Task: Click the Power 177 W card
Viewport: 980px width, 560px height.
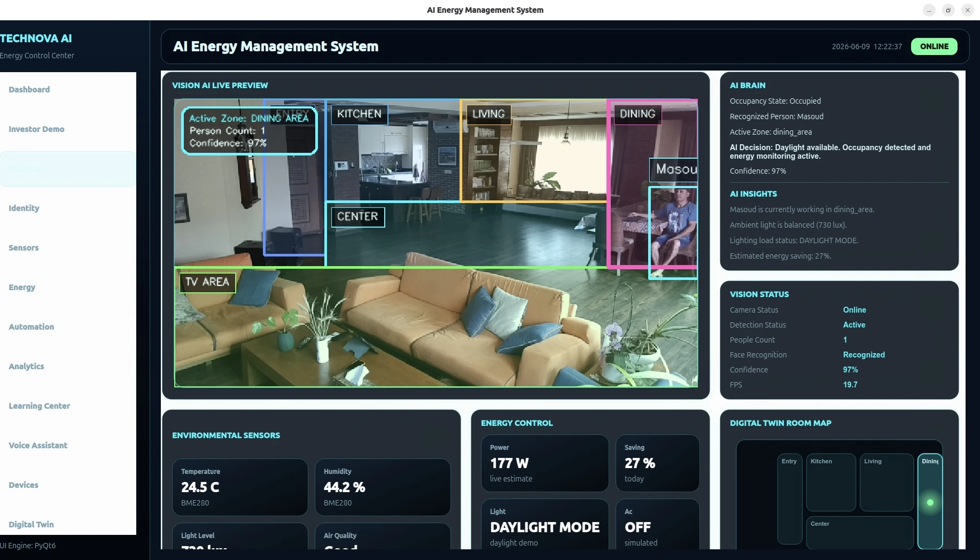Action: pos(545,463)
